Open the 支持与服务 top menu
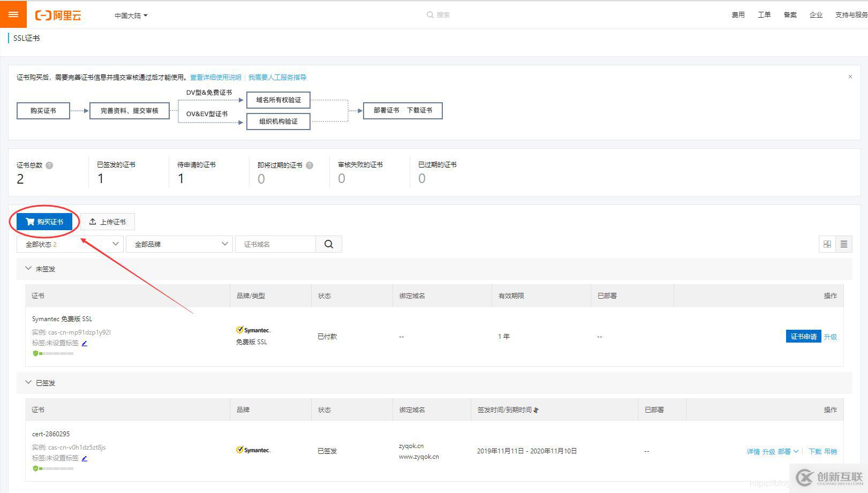This screenshot has height=493, width=868. [x=851, y=15]
